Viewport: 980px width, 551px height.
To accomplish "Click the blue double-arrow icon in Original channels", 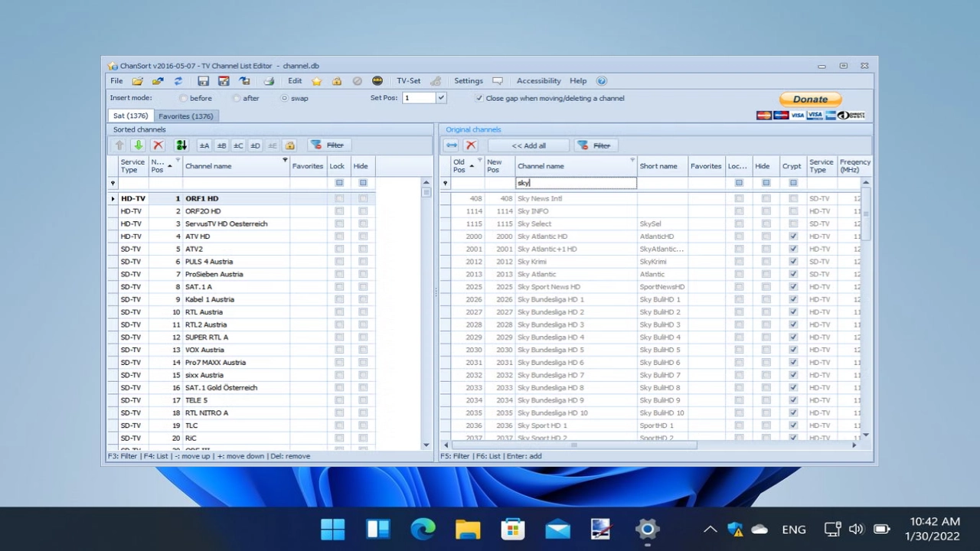I will pos(452,145).
